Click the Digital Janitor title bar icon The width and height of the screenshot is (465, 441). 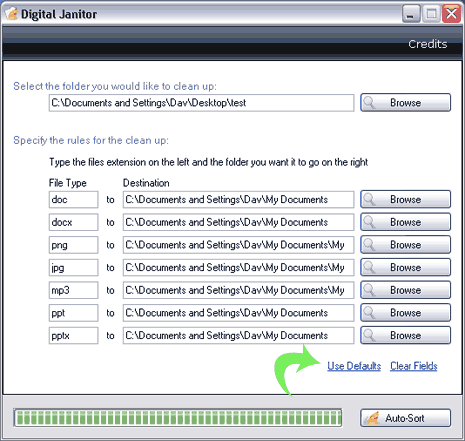[11, 14]
